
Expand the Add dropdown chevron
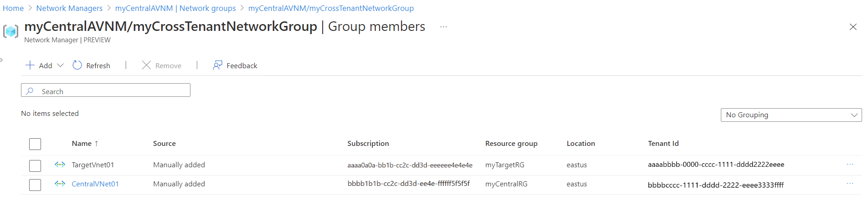click(x=60, y=65)
